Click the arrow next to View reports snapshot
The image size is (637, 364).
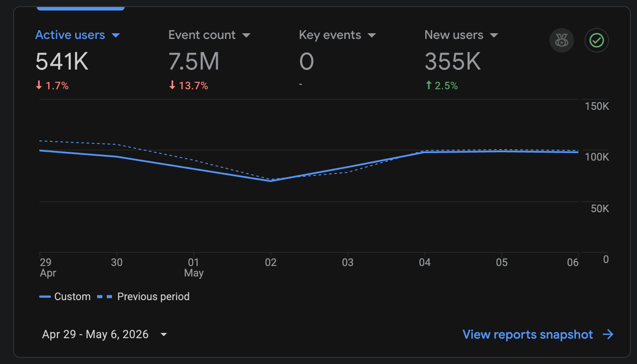(608, 335)
